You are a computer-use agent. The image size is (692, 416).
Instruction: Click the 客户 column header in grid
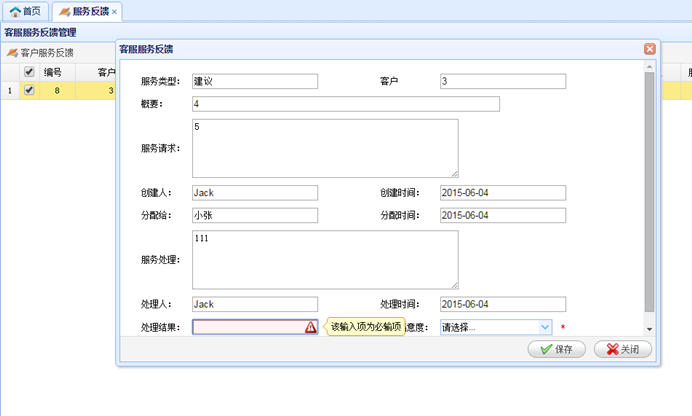[96, 72]
